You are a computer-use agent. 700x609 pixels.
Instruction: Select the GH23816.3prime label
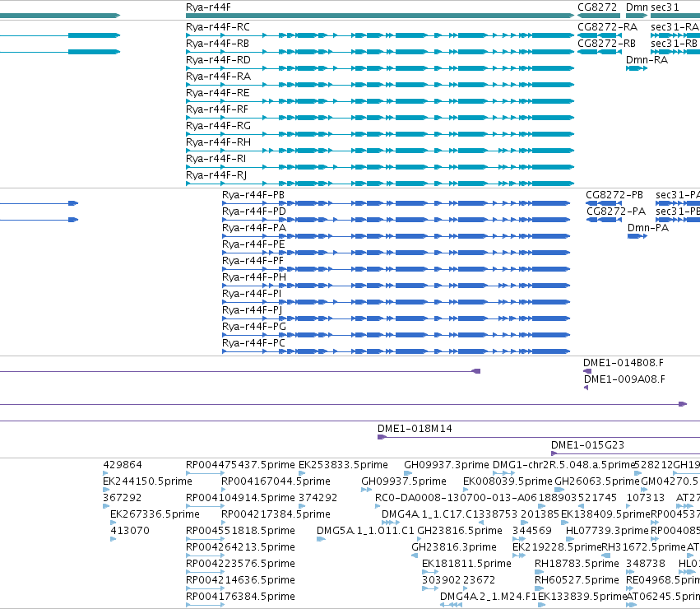click(454, 548)
